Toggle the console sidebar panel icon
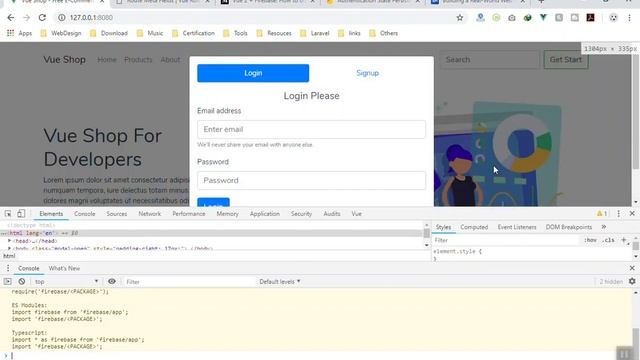 pyautogui.click(x=7, y=281)
